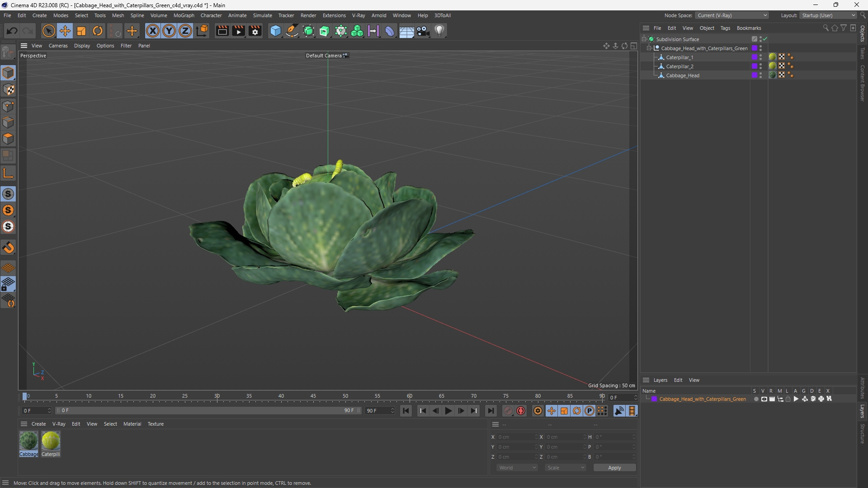Add Floor environment object icon
This screenshot has height=488, width=868.
click(x=406, y=31)
